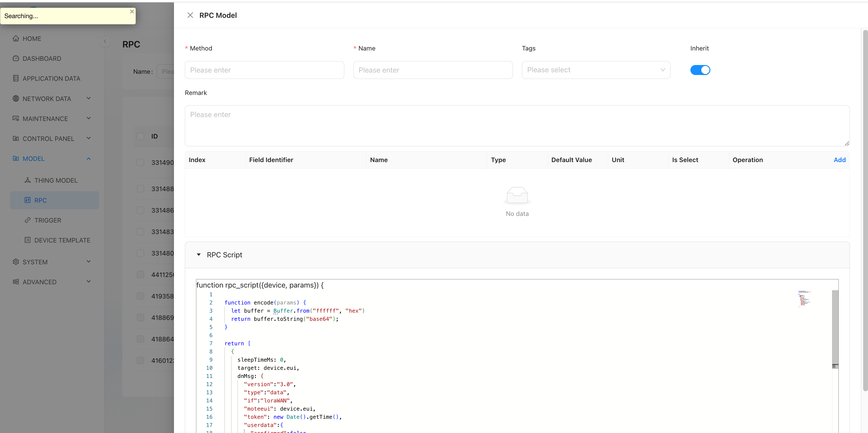Click the System gear icon

(16, 262)
